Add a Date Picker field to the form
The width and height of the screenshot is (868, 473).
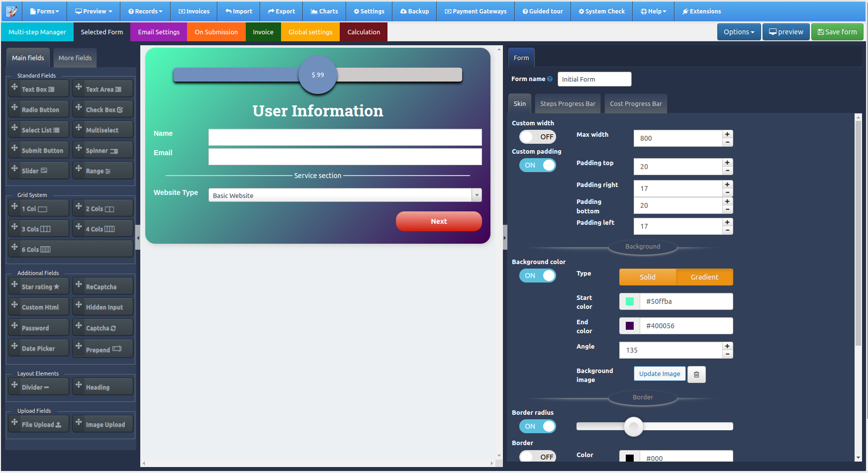click(x=38, y=348)
